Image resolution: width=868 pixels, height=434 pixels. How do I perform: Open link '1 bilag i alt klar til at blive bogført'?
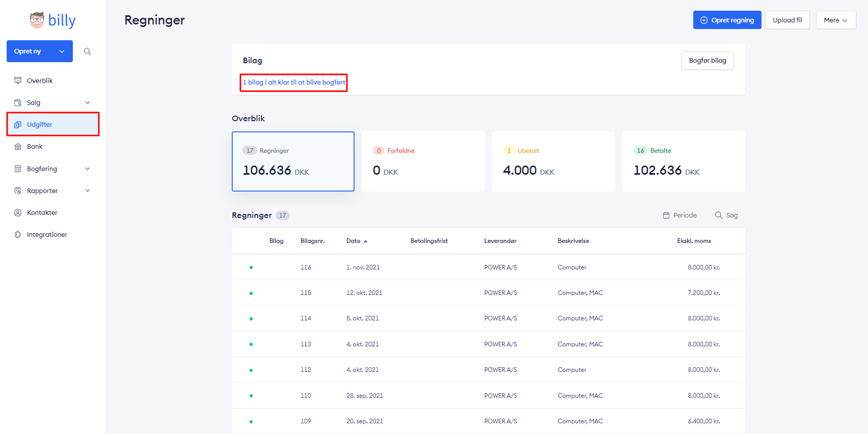[x=294, y=82]
